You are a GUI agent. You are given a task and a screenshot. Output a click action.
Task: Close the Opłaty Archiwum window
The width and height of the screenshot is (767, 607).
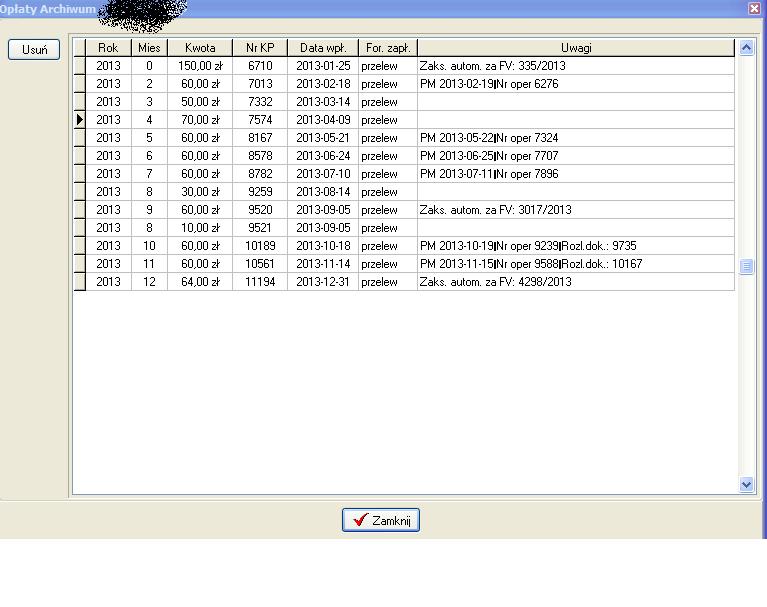point(754,8)
